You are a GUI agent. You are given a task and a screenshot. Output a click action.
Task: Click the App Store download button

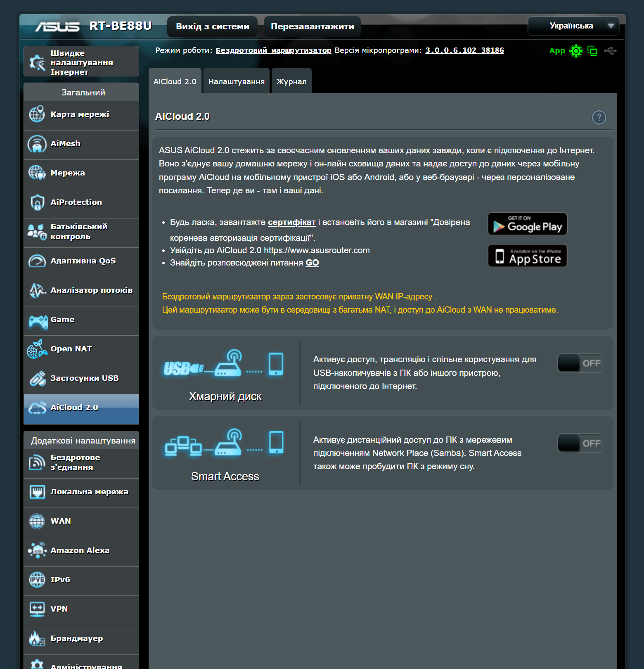click(x=528, y=256)
